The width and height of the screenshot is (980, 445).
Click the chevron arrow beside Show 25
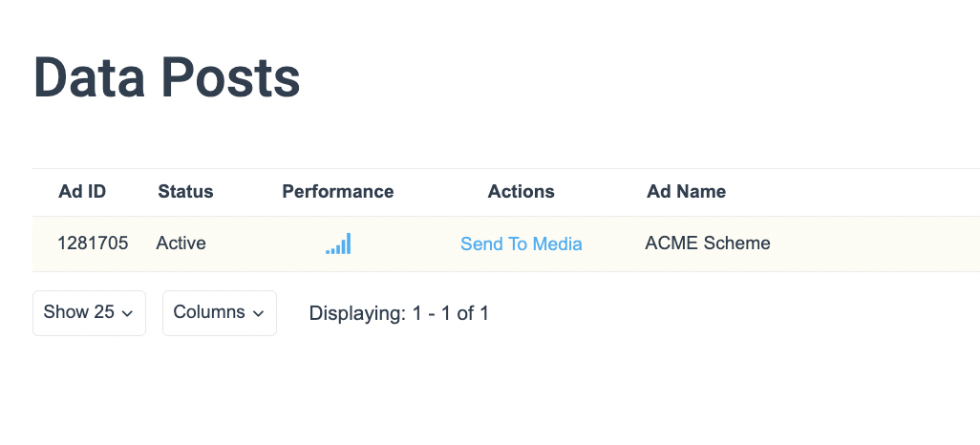click(x=127, y=314)
